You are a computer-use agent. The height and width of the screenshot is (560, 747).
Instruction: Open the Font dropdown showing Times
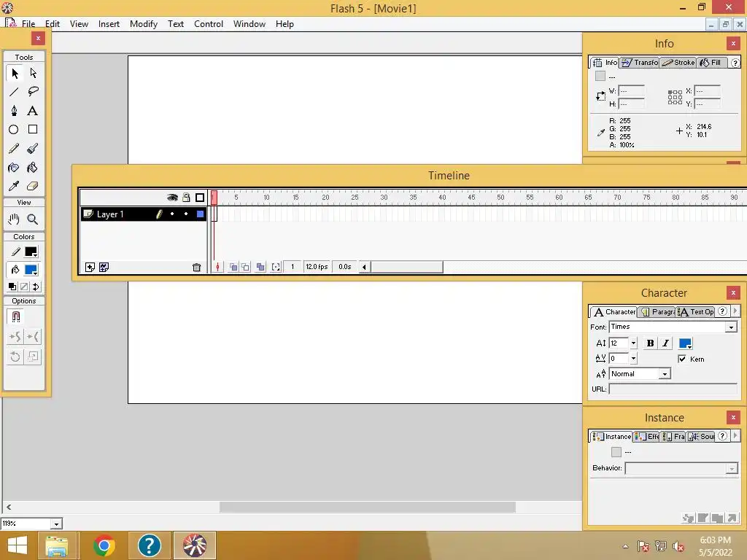pyautogui.click(x=731, y=327)
